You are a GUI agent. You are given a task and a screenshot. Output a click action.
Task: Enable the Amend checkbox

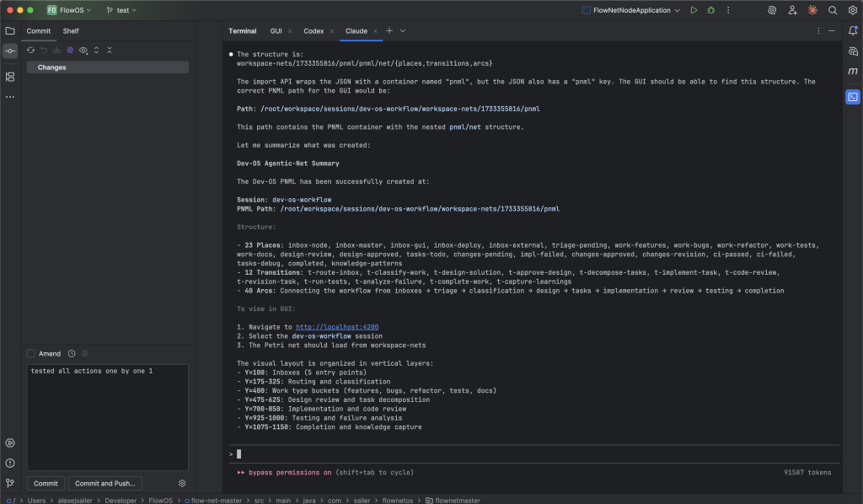[x=31, y=353]
